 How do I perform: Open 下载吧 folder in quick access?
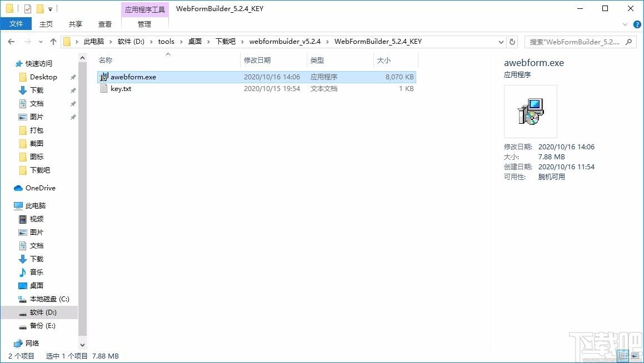(39, 170)
